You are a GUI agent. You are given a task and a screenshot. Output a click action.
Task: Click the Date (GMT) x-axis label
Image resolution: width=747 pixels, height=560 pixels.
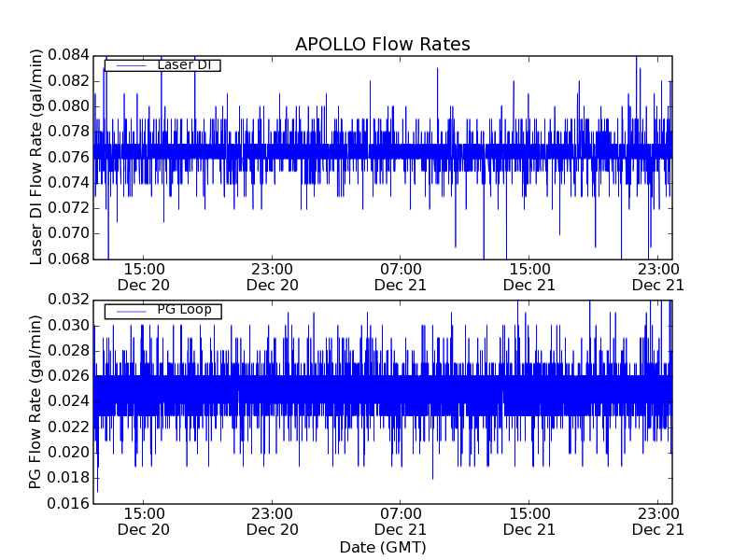(x=382, y=547)
